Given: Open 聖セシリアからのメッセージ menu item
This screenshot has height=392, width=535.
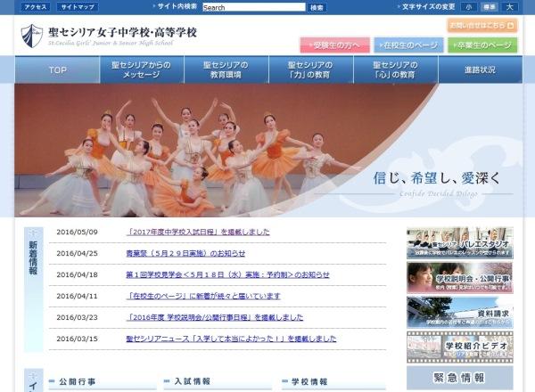Looking at the screenshot, I should coord(142,70).
